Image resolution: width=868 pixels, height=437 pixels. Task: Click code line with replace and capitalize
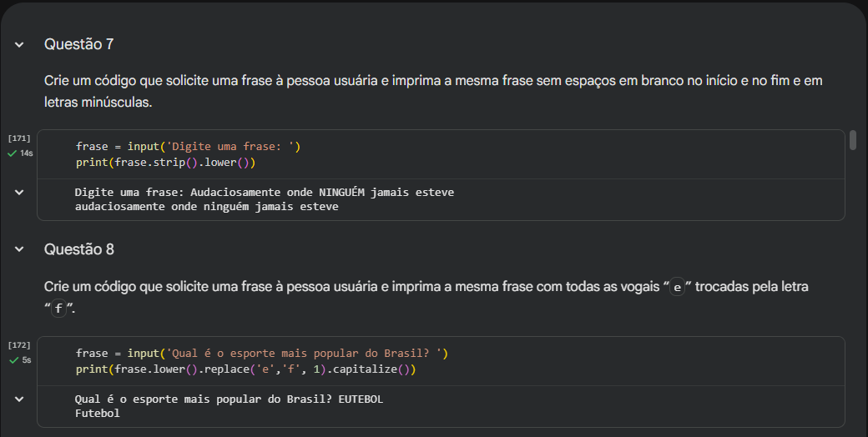[245, 369]
